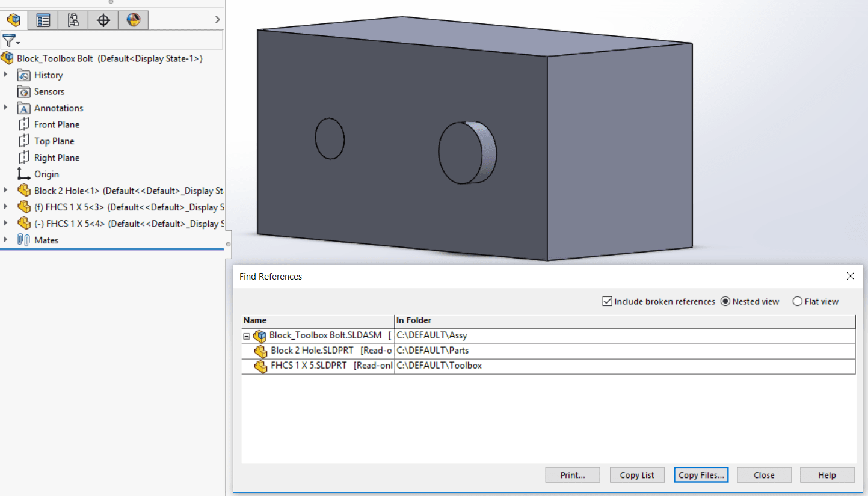Select the Nested view radio button

click(725, 301)
